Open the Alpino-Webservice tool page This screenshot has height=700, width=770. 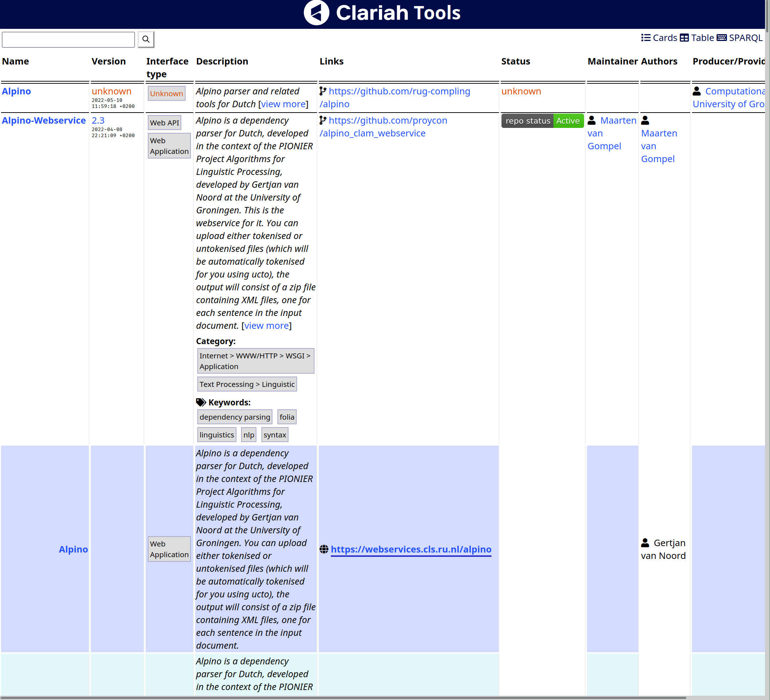(x=43, y=120)
